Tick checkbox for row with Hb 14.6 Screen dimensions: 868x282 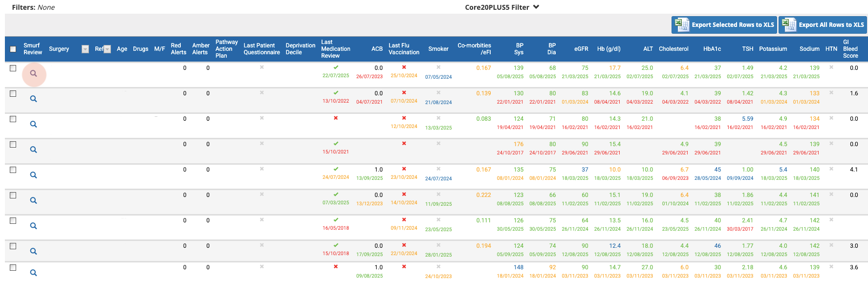tap(13, 94)
